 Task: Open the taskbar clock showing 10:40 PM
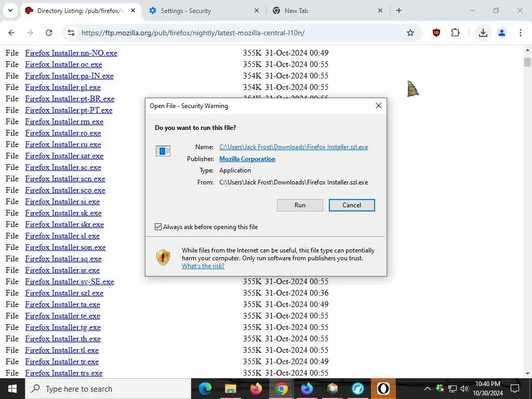487,389
